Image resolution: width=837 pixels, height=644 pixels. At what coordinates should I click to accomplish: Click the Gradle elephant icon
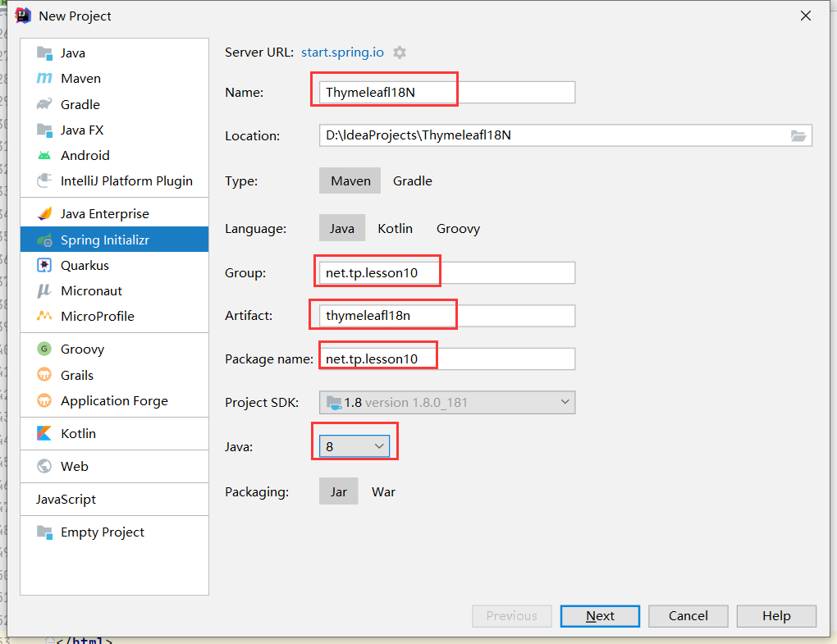coord(44,104)
